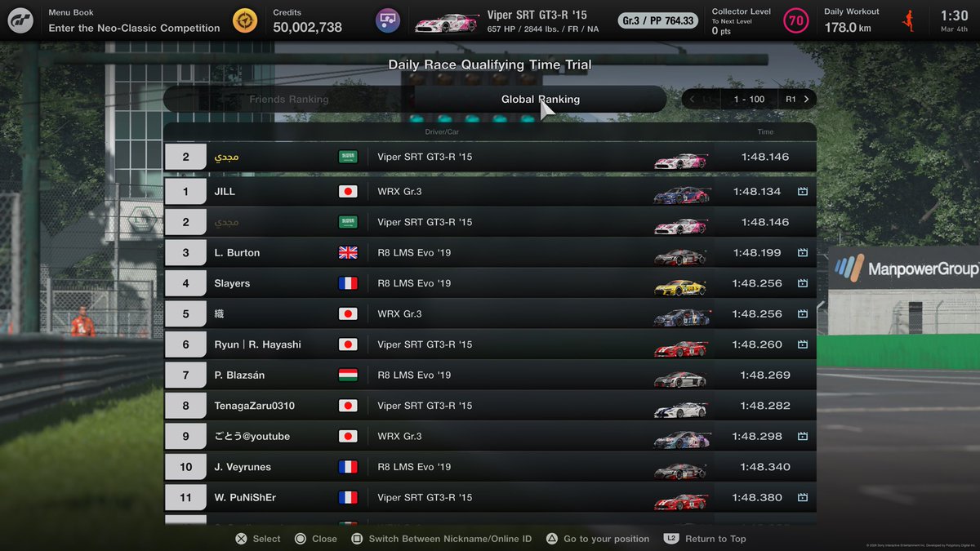The height and width of the screenshot is (551, 980).
Task: Select L. Burton driver name
Action: tap(237, 253)
